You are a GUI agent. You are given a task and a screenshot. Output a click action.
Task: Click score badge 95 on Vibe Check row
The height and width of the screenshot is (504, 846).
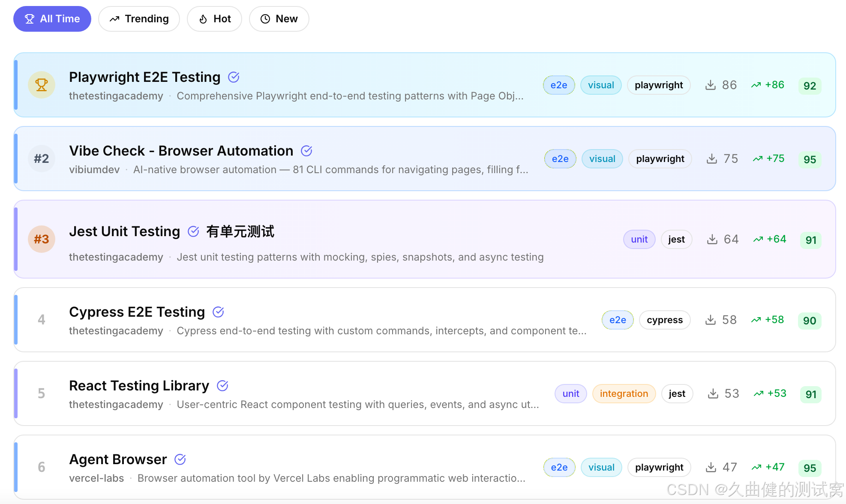click(x=810, y=159)
